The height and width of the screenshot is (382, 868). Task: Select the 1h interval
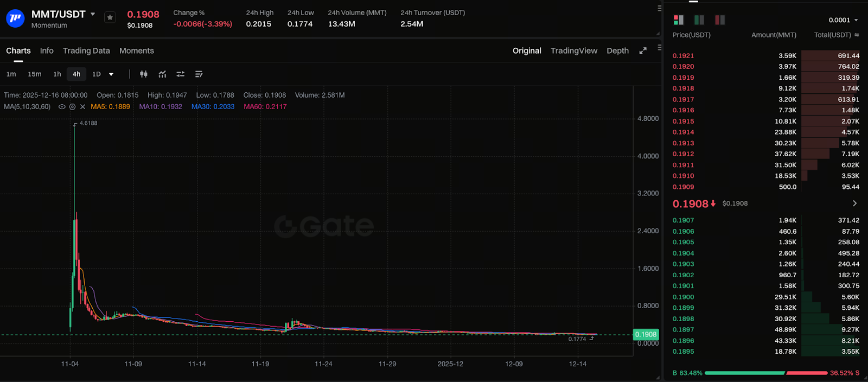(57, 74)
